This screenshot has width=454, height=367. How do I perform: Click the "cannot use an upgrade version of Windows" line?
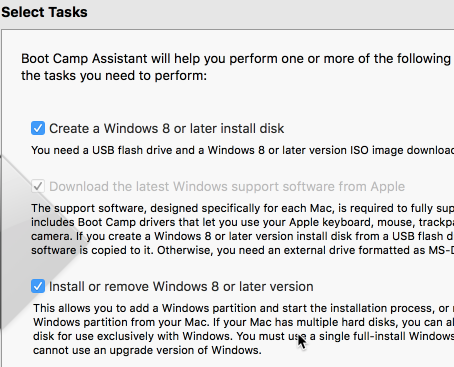147,350
